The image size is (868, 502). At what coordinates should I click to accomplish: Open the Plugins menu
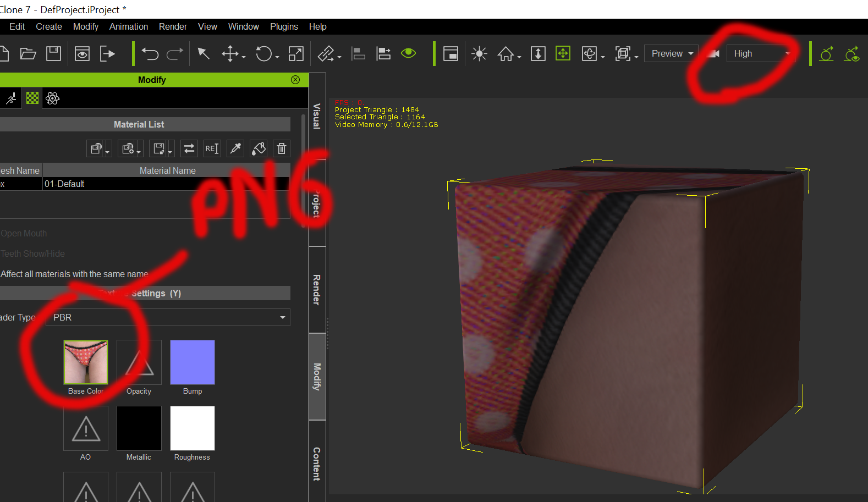[x=284, y=26]
